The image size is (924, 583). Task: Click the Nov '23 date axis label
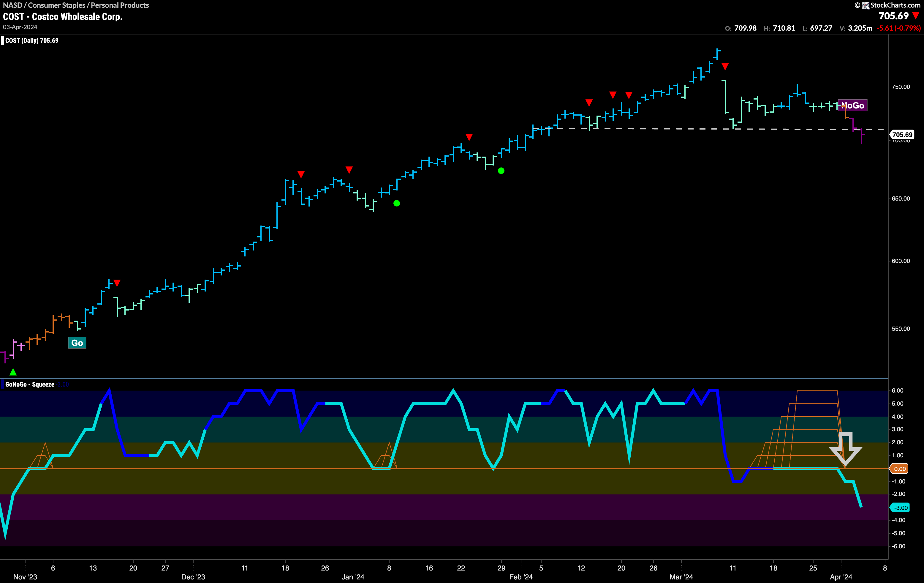point(25,577)
